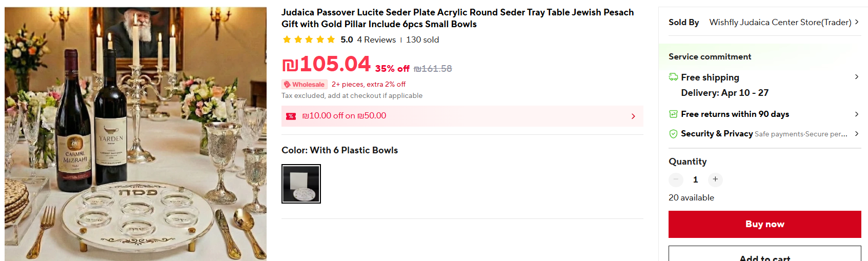Screen dimensions: 868x261
Task: Click the Wholesale 2+ pieces discount label
Action: pos(368,85)
